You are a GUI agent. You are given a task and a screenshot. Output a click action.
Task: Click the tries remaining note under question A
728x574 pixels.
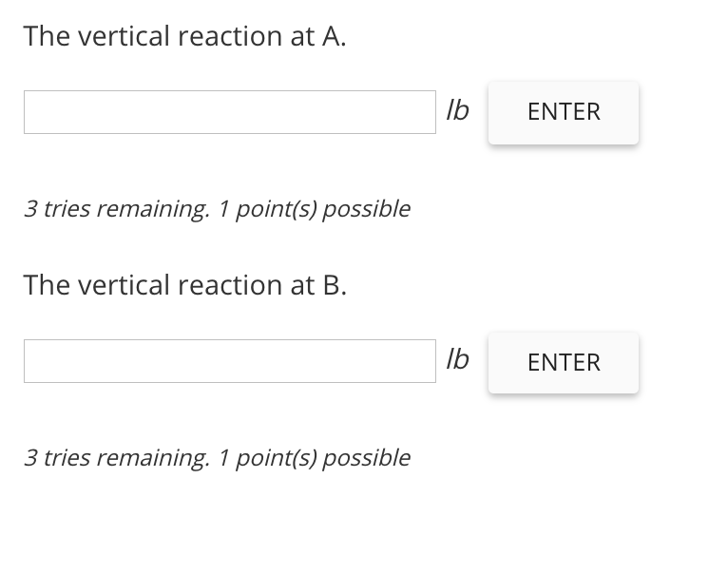(217, 208)
